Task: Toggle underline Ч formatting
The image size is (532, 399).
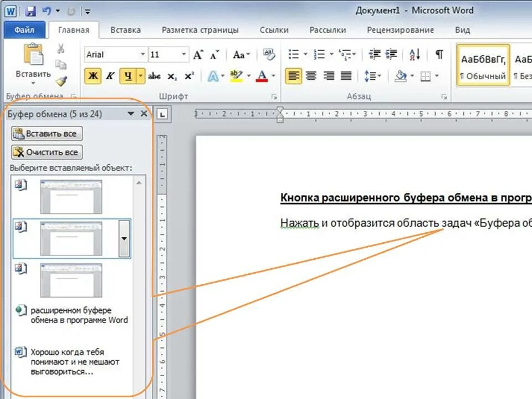Action: pos(128,76)
